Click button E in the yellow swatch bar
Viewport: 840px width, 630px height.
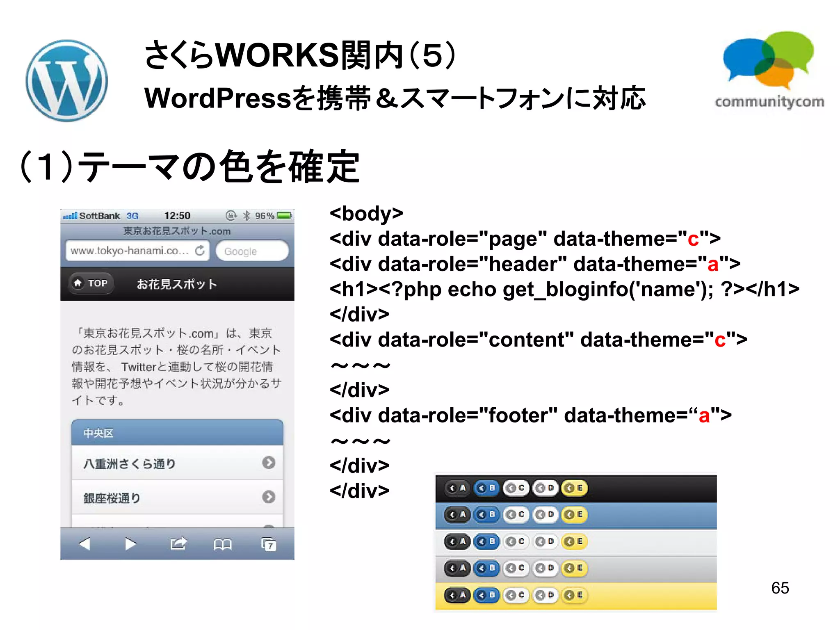click(x=574, y=595)
